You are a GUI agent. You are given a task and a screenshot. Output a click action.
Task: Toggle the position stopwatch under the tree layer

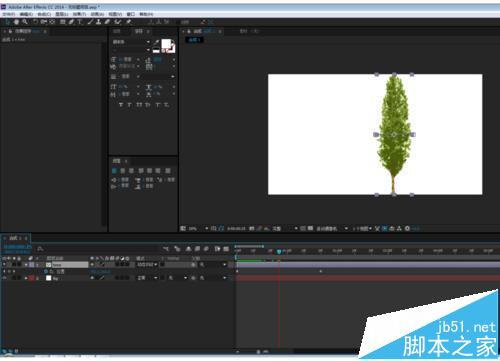[46, 272]
